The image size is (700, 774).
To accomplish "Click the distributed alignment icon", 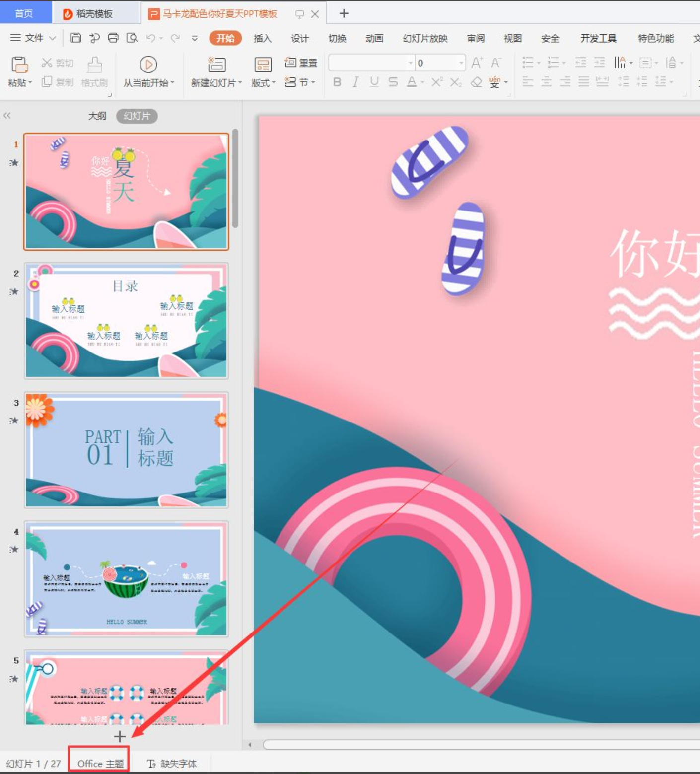I will (602, 82).
